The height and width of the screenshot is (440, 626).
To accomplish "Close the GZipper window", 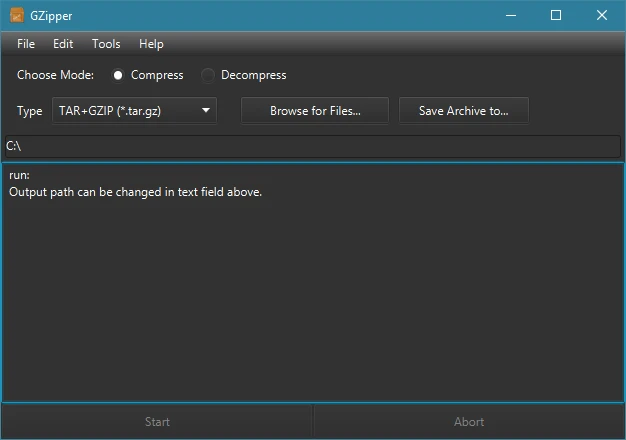I will 602,16.
